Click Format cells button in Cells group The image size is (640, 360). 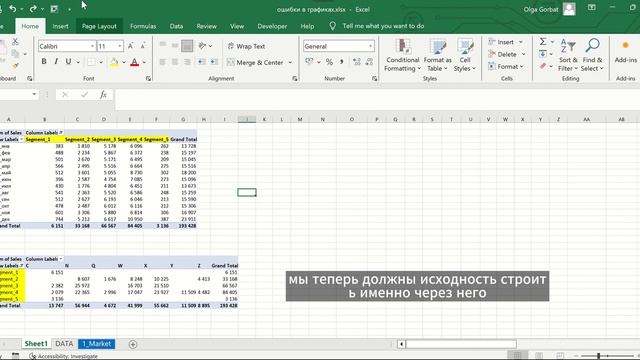(507, 67)
